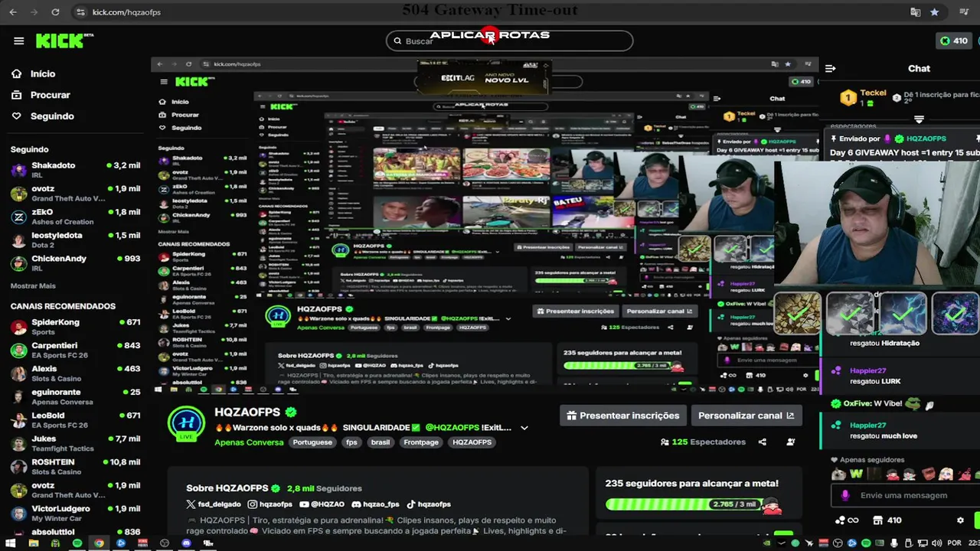
Task: Open the channel points icon below message box
Action: pyautogui.click(x=846, y=520)
